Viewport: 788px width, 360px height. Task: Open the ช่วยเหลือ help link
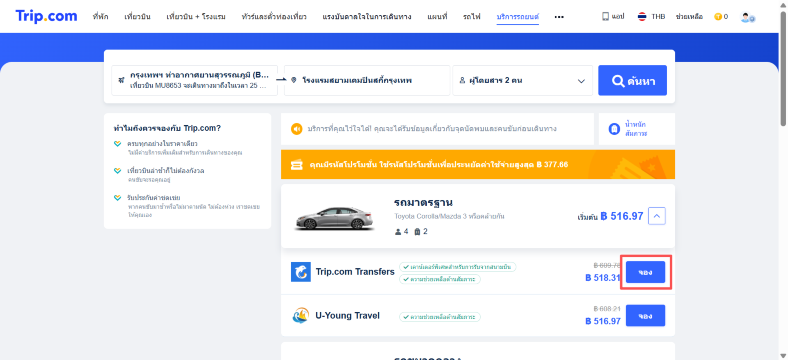point(690,17)
